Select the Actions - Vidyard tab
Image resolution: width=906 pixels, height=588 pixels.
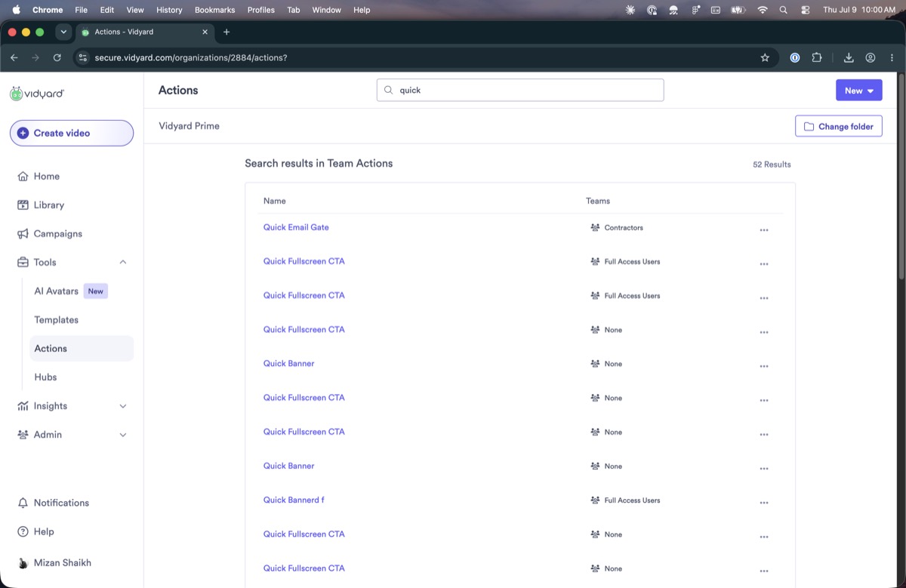pos(143,32)
